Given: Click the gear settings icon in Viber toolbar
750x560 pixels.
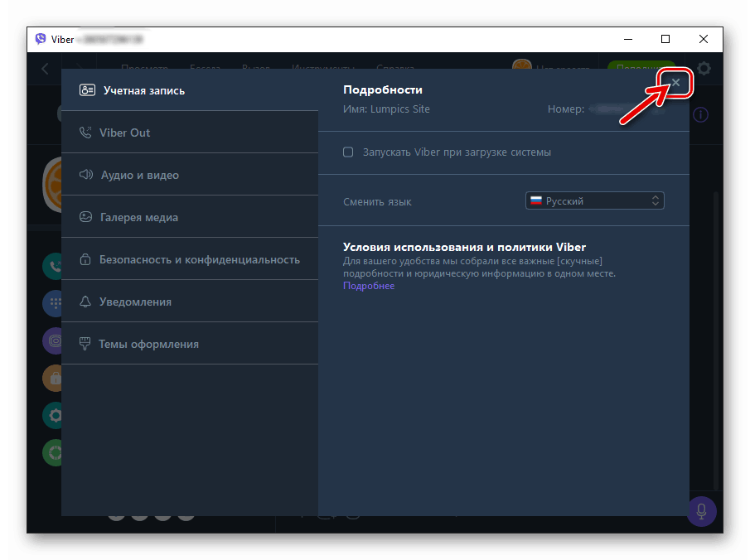Looking at the screenshot, I should (704, 69).
